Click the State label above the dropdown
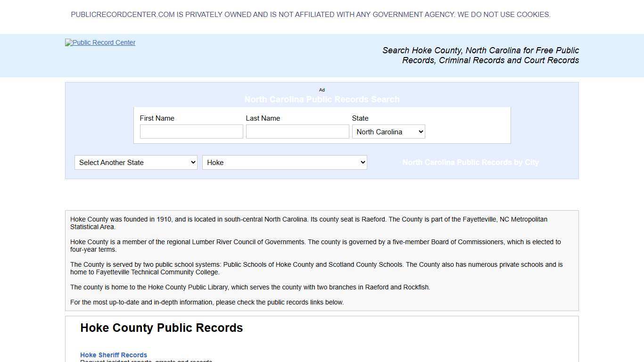This screenshot has height=362, width=644. [x=360, y=118]
